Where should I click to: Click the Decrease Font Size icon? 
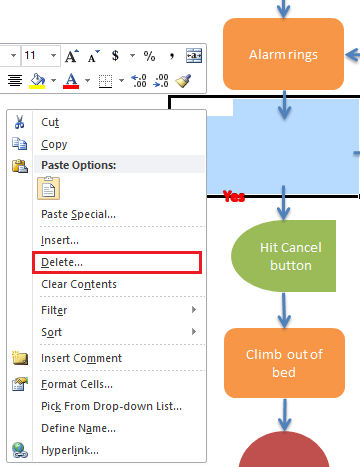point(94,56)
